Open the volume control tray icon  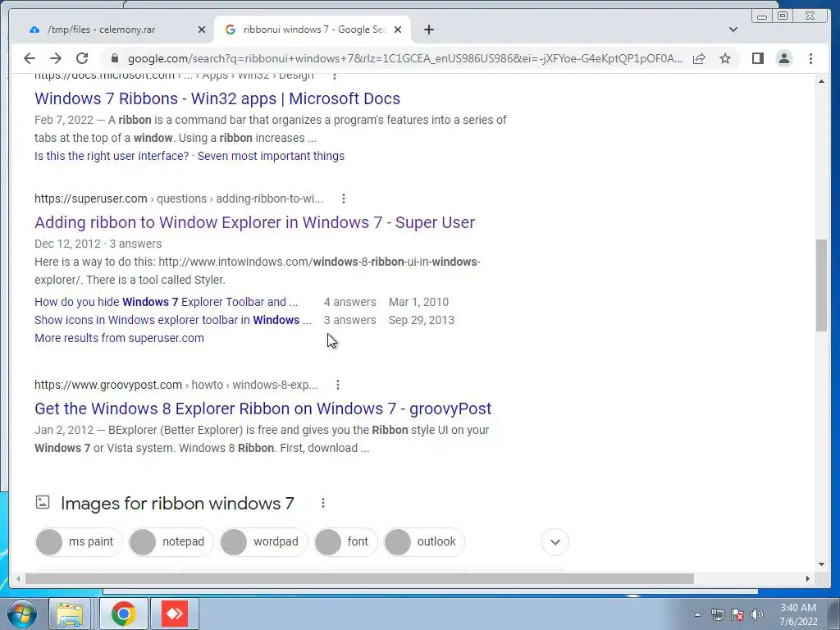(757, 614)
